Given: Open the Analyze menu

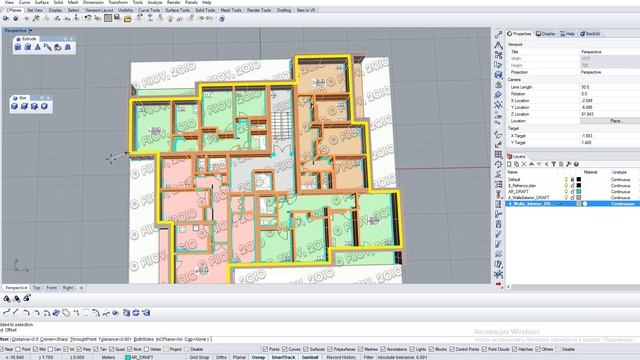Looking at the screenshot, I should click(155, 2).
